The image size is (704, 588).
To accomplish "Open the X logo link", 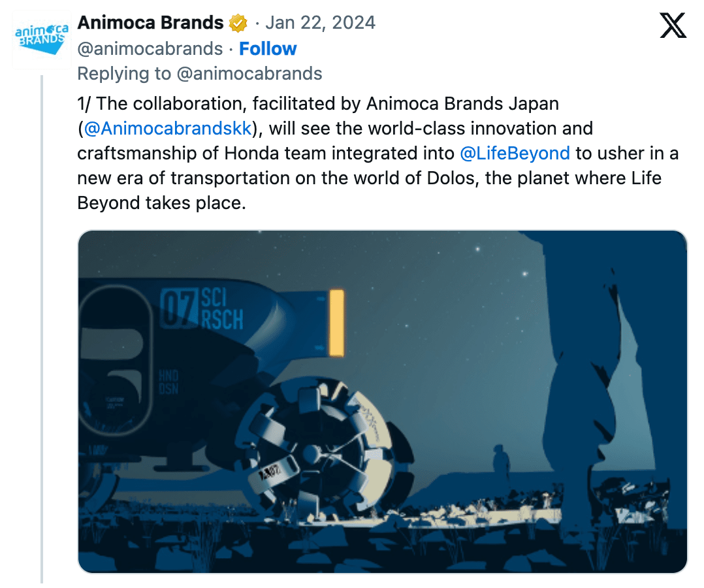I will (x=672, y=26).
